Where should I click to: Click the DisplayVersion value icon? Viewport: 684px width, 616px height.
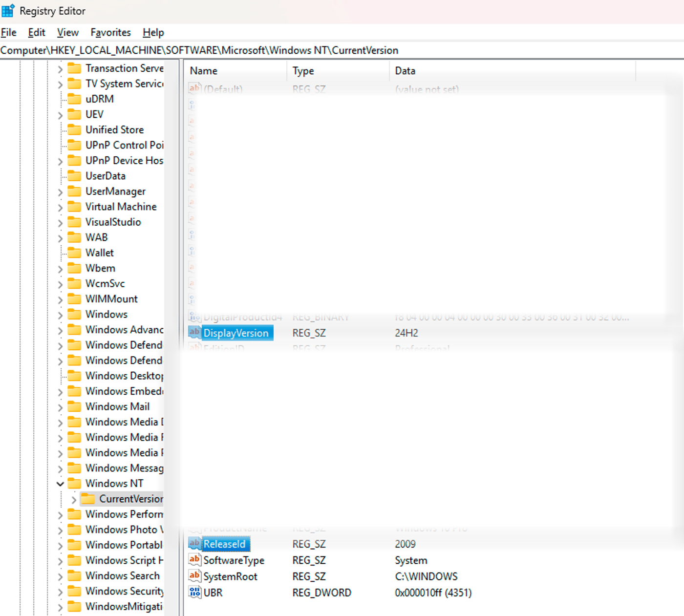click(194, 333)
